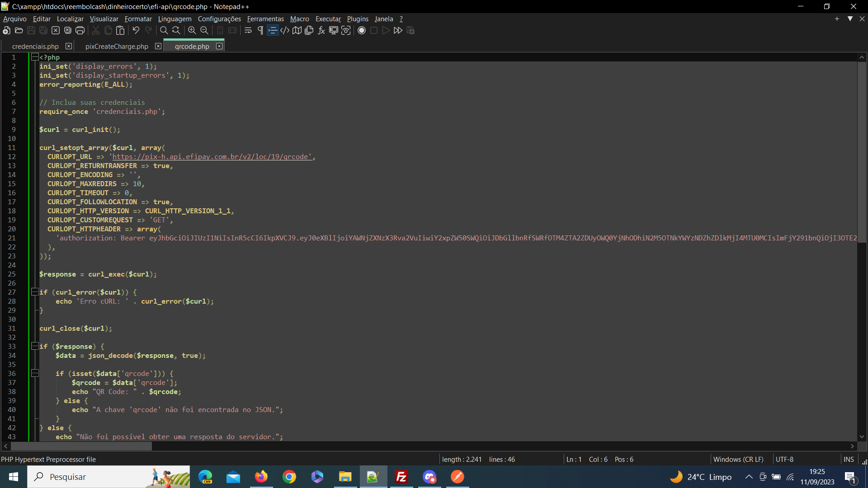
Task: Toggle synchronize vertical scrolling icon
Action: [x=220, y=30]
